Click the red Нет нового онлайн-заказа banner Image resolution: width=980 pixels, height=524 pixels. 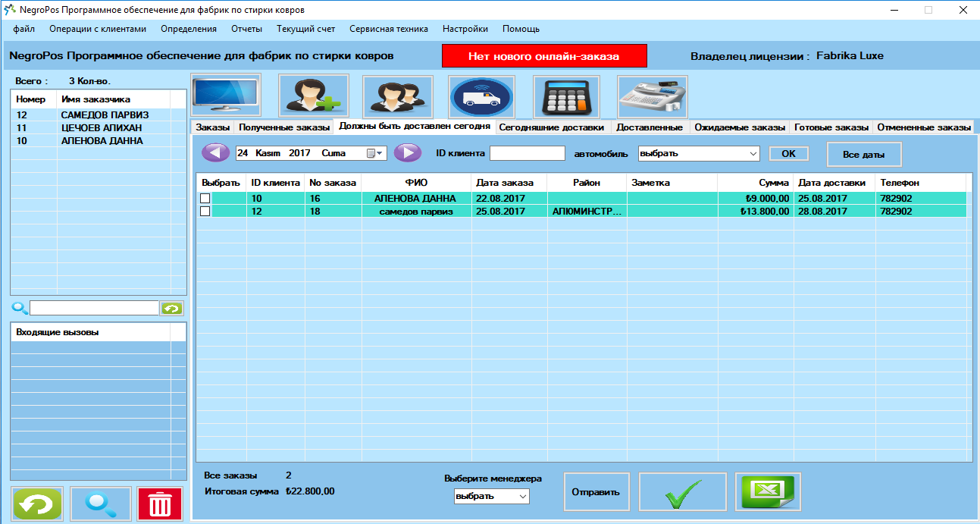(x=544, y=56)
